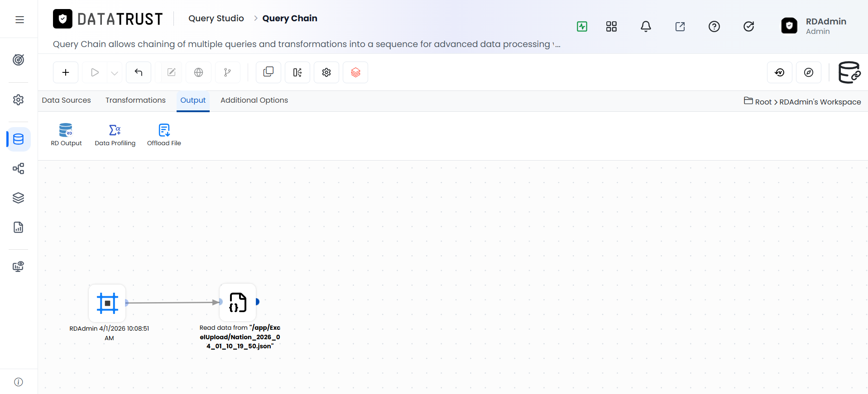This screenshot has width=868, height=394.
Task: Add a new item with plus button
Action: pos(66,72)
